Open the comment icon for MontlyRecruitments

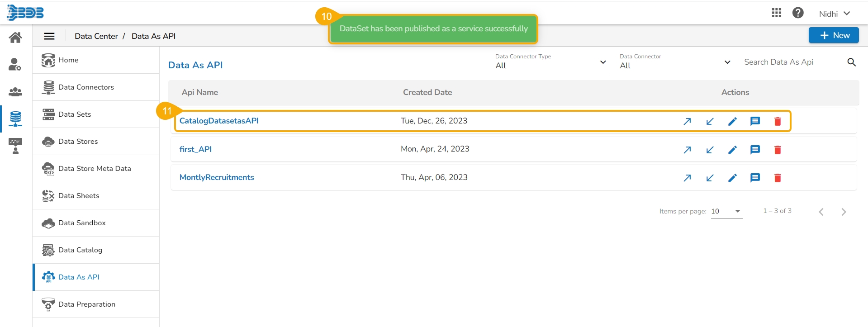click(x=755, y=178)
